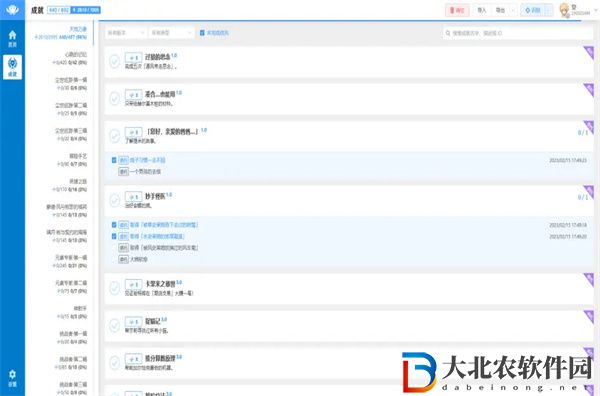Click the 0/1 progress on 「您好，亲爱的爸爸...」 card
The height and width of the screenshot is (396, 600).
point(582,133)
